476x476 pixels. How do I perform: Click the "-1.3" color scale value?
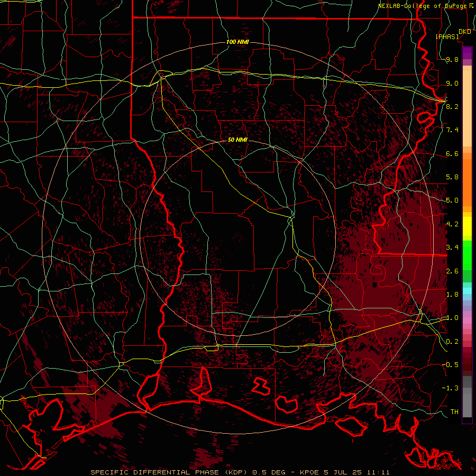click(x=450, y=388)
